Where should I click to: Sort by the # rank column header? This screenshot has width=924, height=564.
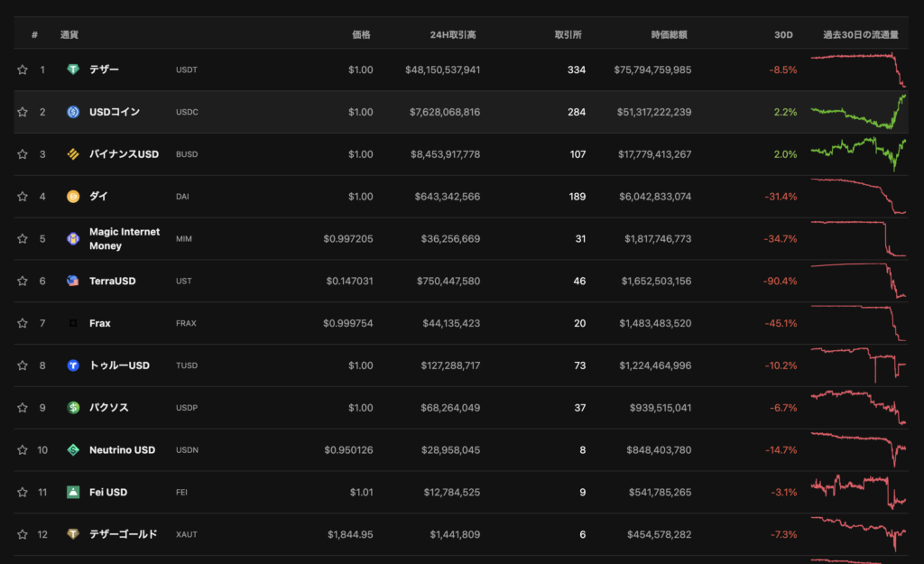point(35,35)
